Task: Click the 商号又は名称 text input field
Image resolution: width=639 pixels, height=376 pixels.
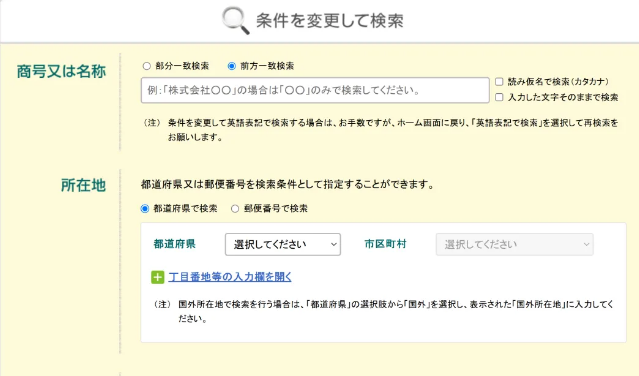Action: (x=315, y=90)
